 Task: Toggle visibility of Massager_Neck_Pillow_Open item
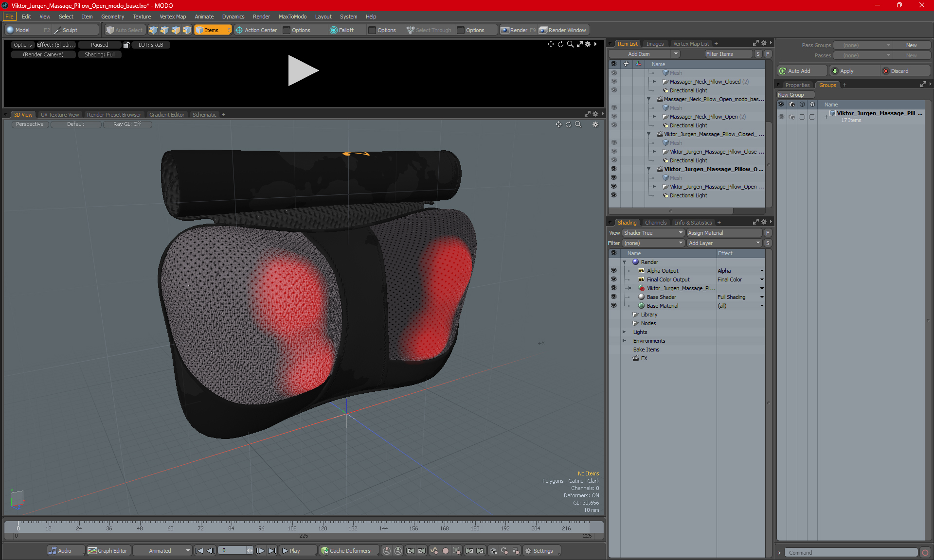(614, 117)
